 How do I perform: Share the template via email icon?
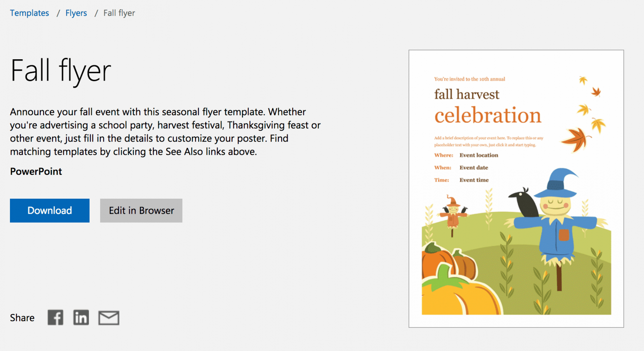(x=109, y=318)
